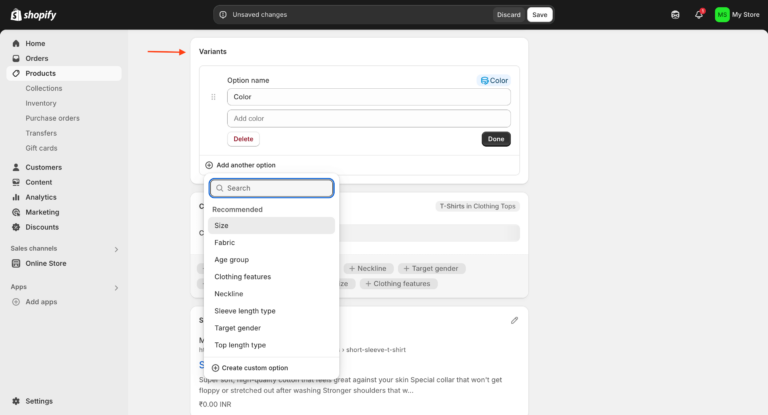The height and width of the screenshot is (415, 768).
Task: Click the Sidekick icon beside notifications
Action: (x=675, y=15)
